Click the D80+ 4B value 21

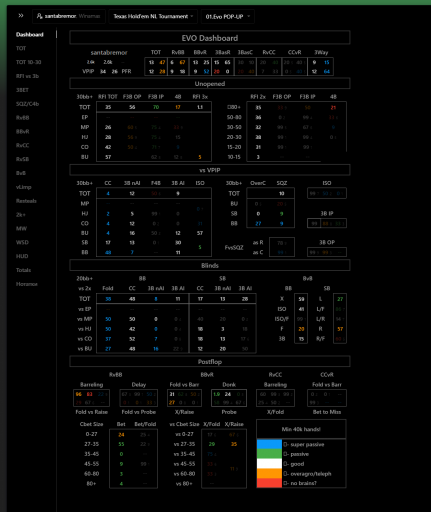click(333, 108)
